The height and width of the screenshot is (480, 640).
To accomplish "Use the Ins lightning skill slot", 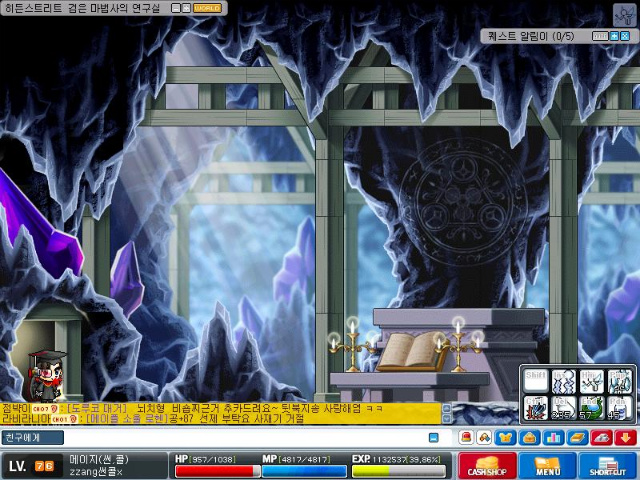I will (x=564, y=381).
